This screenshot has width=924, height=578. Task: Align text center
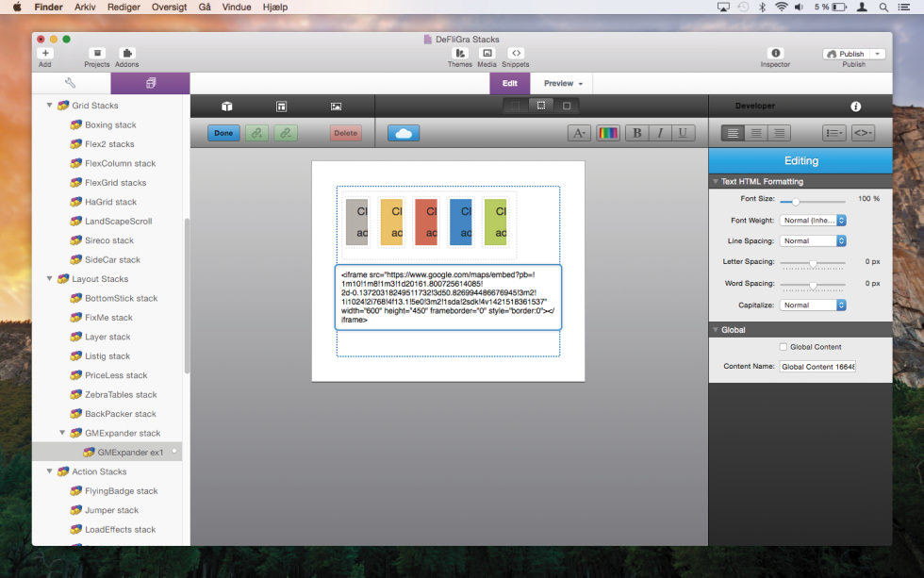755,133
